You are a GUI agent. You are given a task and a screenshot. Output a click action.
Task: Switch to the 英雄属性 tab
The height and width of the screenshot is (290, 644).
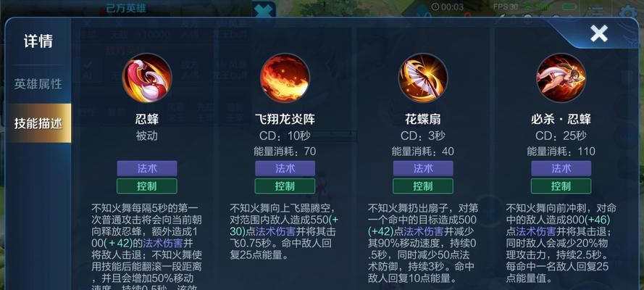tap(38, 84)
